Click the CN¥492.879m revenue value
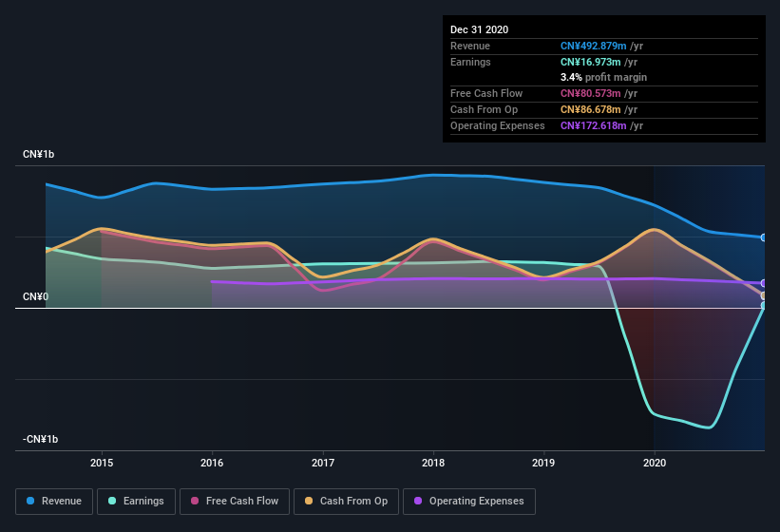The height and width of the screenshot is (532, 780). (593, 47)
